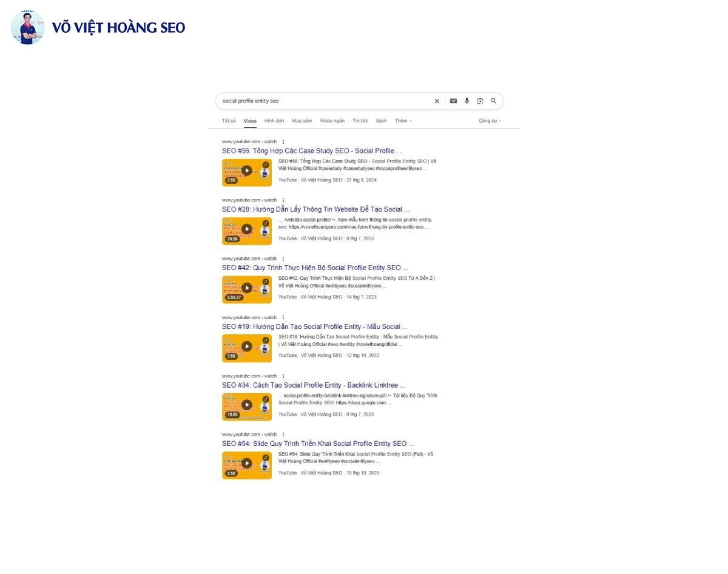728x574 pixels.
Task: Open result 'SEO #19: Hướng Dẫn Tạo Social Profile Entity'
Action: pos(314,326)
